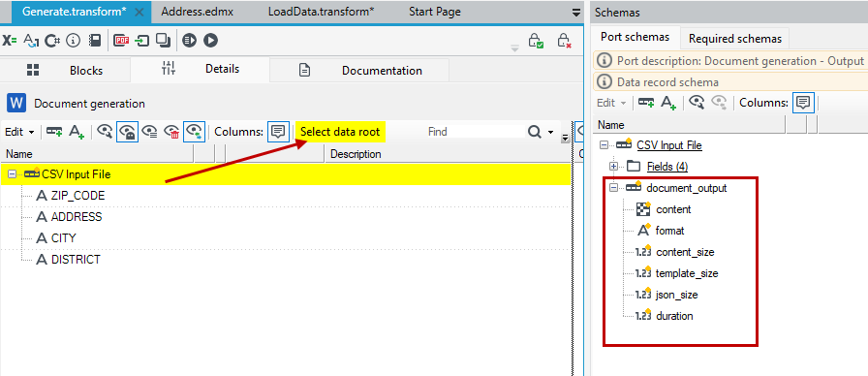Click the padlock with green check icon
Viewport: 868px width, 376px height.
click(536, 41)
